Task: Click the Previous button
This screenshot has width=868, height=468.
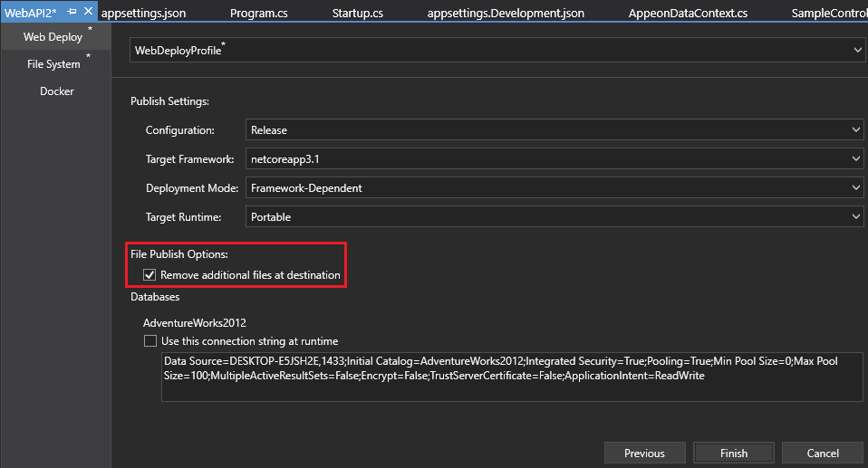Action: 644,453
